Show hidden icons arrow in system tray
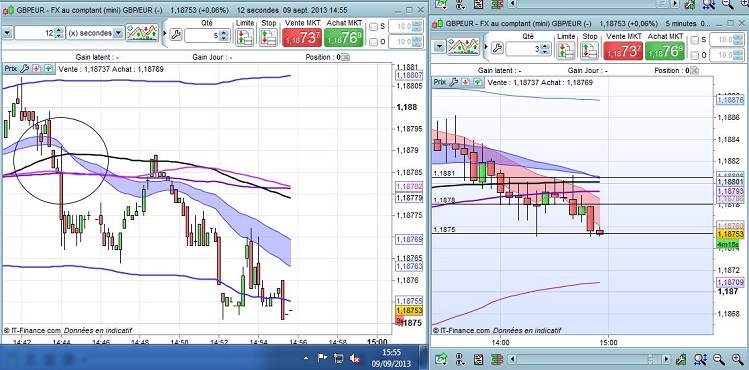Viewport: 749px width, 370px height. coord(306,358)
